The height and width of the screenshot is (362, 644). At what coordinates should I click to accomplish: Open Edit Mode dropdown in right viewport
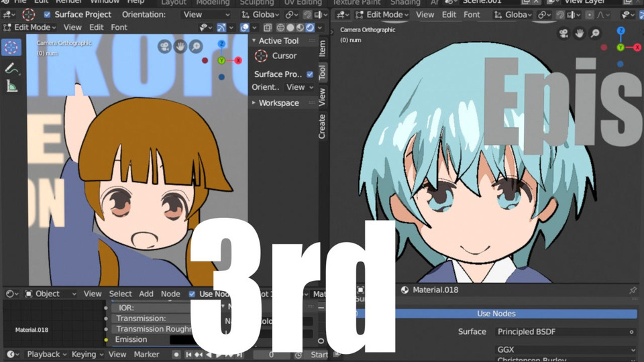[382, 15]
